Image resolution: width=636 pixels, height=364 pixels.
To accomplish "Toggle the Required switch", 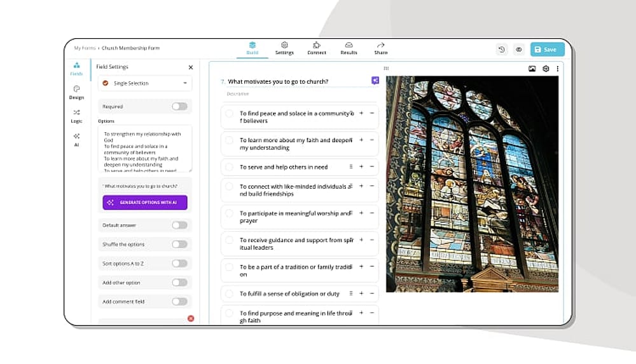I will click(179, 106).
